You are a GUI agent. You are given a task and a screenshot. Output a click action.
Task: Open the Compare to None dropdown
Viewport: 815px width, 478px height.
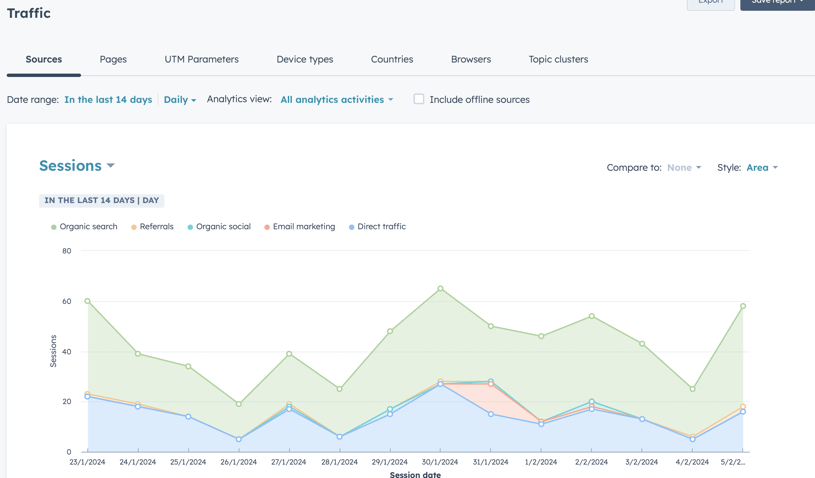[684, 167]
